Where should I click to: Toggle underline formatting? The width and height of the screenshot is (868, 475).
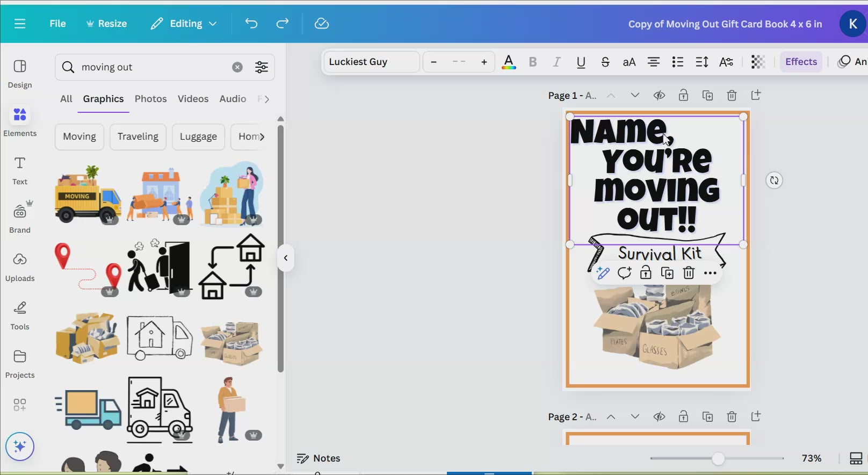(581, 62)
